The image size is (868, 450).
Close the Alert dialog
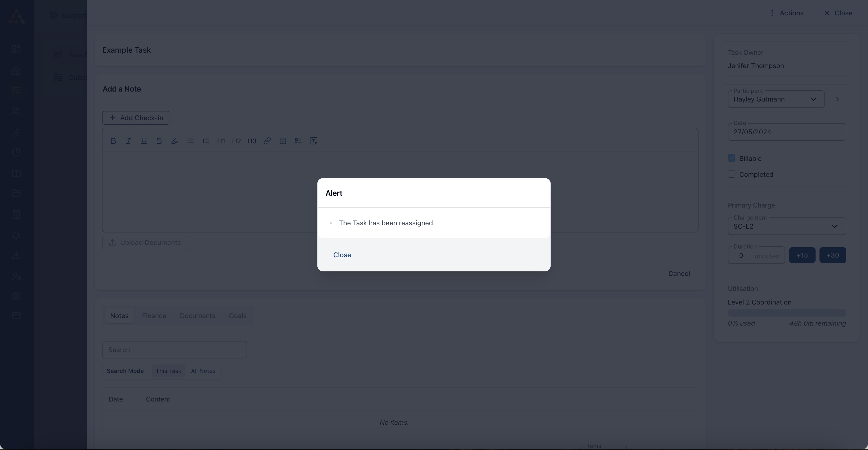pyautogui.click(x=342, y=255)
